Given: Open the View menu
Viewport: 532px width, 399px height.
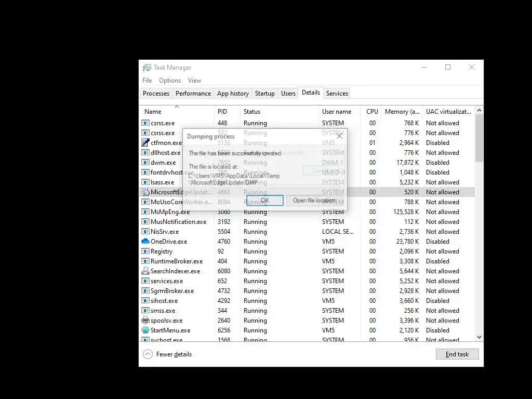Looking at the screenshot, I should [x=194, y=81].
